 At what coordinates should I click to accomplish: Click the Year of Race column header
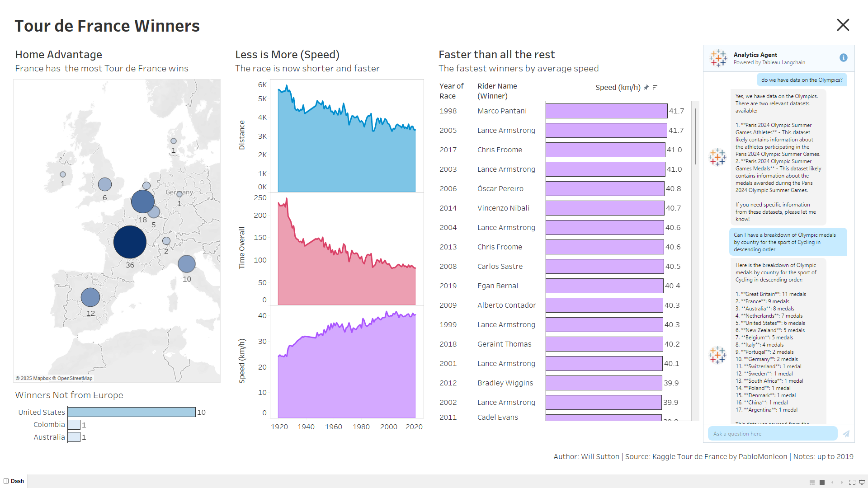451,91
